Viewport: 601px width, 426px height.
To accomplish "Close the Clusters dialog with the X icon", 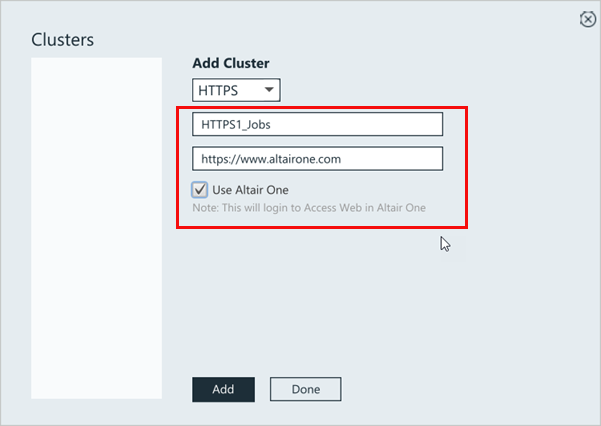I will click(588, 19).
